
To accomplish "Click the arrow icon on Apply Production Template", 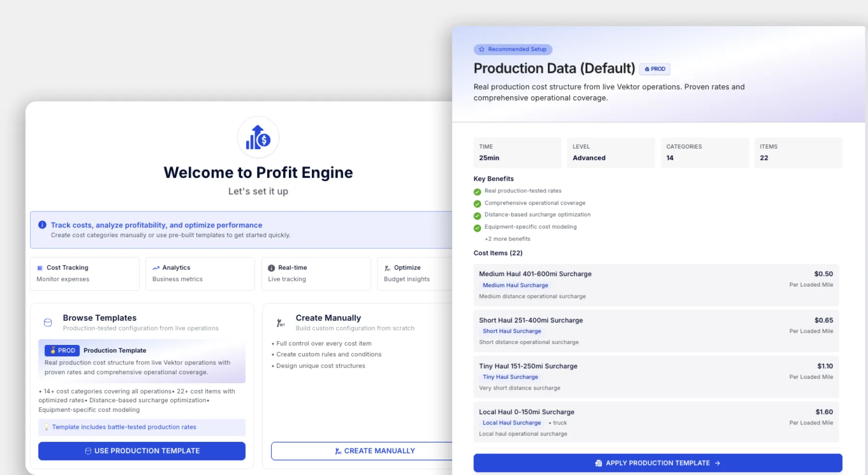I will 718,463.
